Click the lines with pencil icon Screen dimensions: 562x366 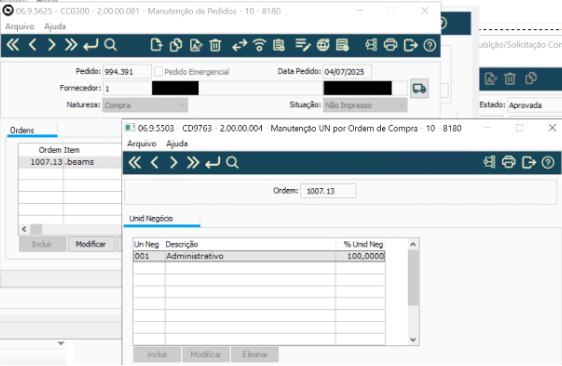point(303,45)
